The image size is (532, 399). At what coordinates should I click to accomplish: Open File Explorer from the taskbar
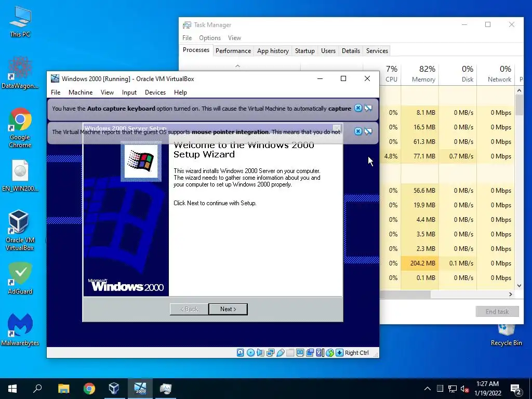tap(63, 389)
